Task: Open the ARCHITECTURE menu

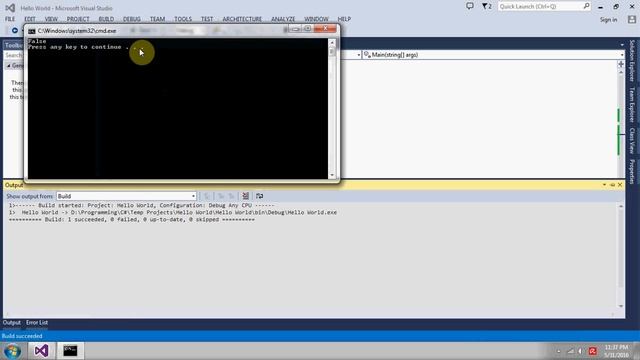Action: (x=242, y=19)
